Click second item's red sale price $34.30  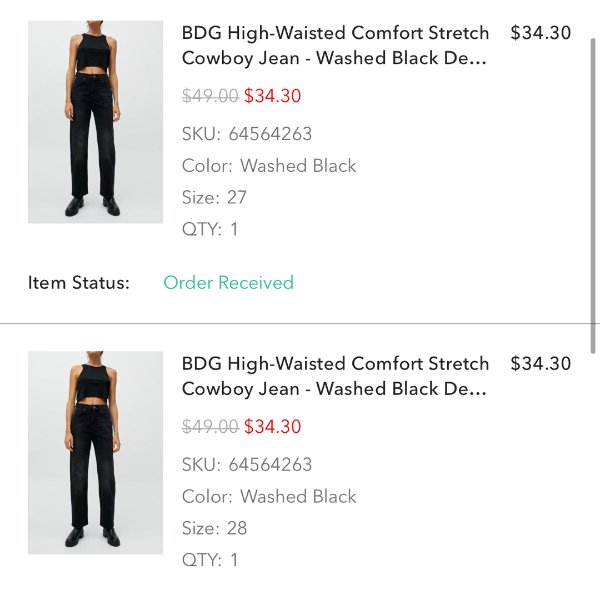coord(272,426)
